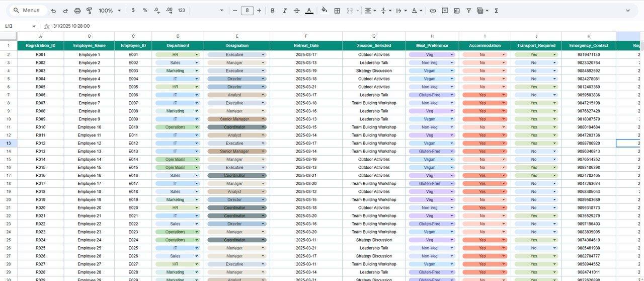The image size is (644, 281).
Task: Open Department dropdown for Employee 1
Action: click(196, 55)
